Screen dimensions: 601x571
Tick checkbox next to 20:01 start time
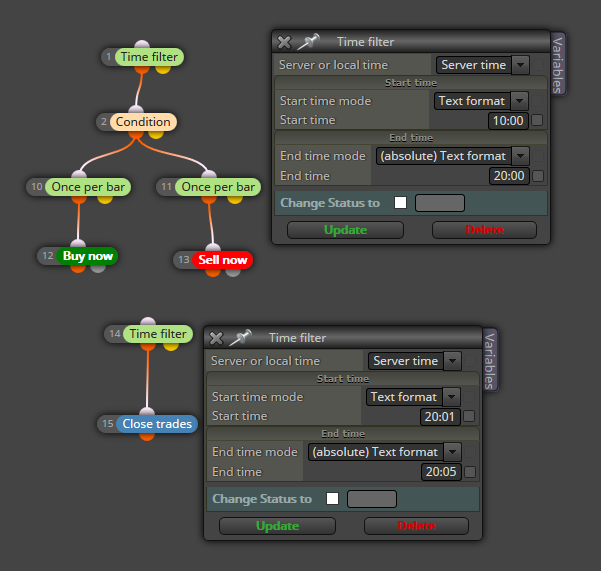pos(469,416)
